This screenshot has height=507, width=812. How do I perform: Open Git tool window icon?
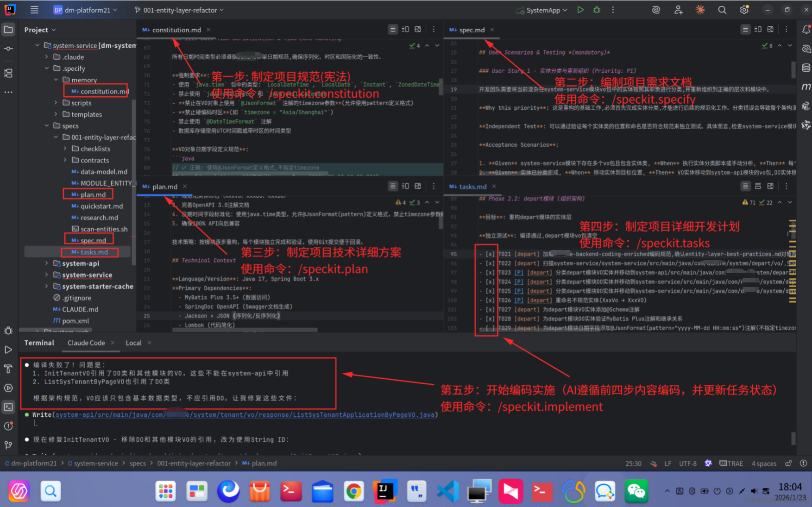point(8,445)
